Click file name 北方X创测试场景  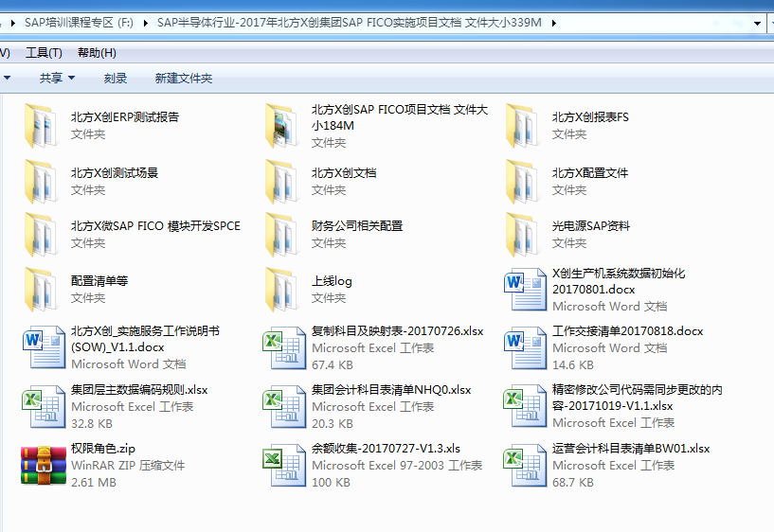[x=115, y=173]
